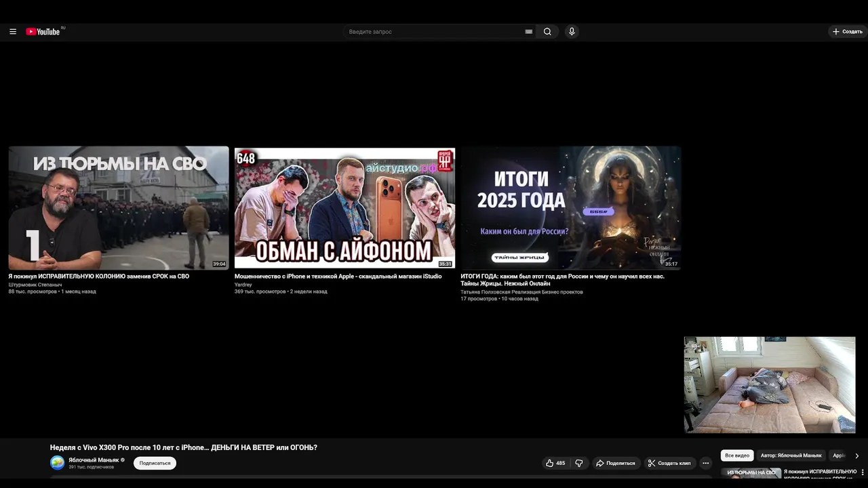The height and width of the screenshot is (488, 868).
Task: Play the ИТОГИ 2025 ГОДА video thumbnail
Action: (x=570, y=208)
